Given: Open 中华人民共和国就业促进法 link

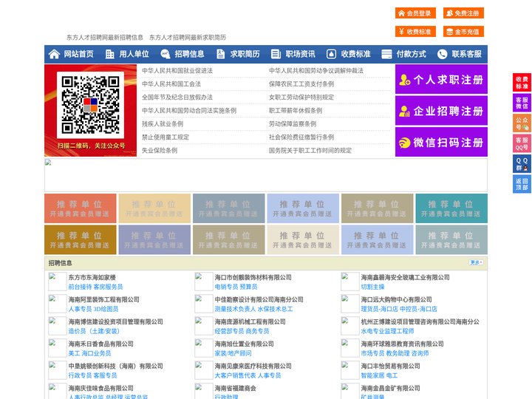Looking at the screenshot, I should 177,71.
